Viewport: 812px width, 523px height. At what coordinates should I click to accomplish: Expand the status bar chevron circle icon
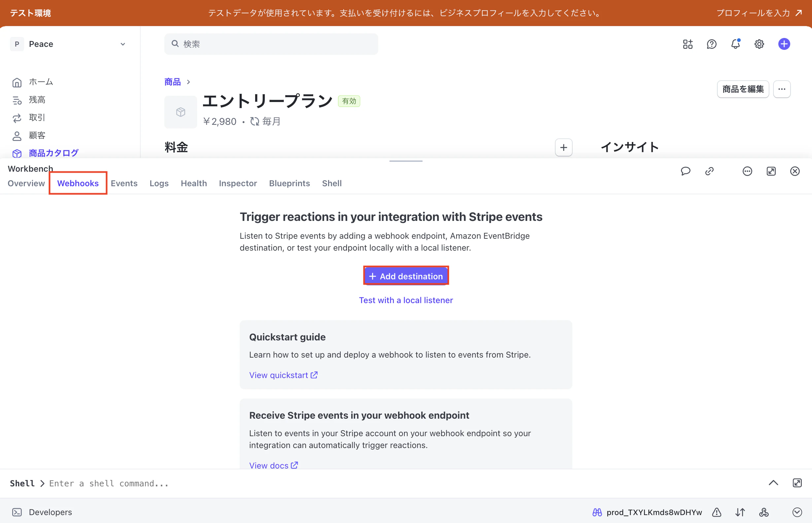[x=797, y=512]
